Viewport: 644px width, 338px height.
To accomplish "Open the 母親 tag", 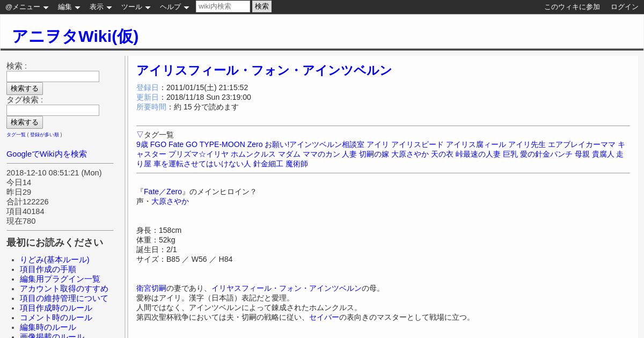I will tap(582, 154).
